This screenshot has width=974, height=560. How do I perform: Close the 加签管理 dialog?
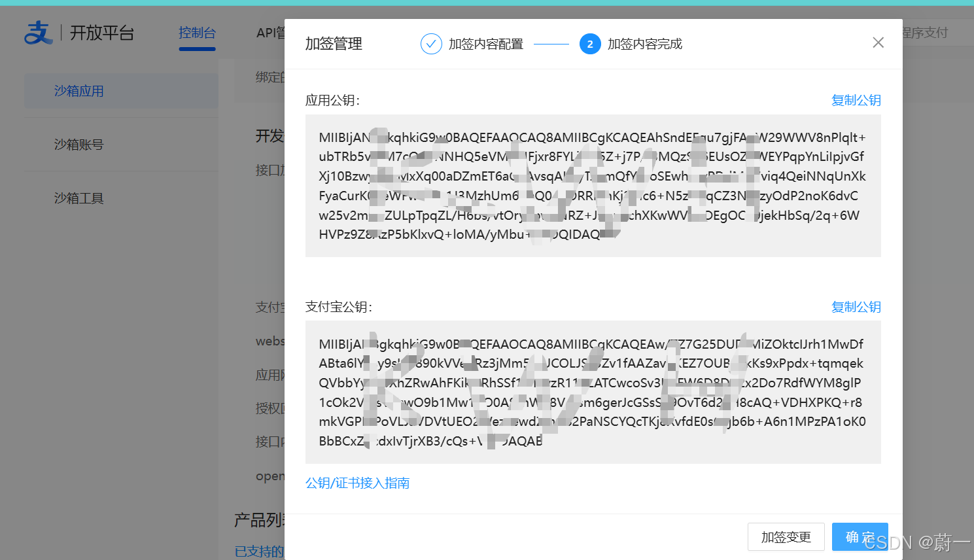pyautogui.click(x=878, y=43)
